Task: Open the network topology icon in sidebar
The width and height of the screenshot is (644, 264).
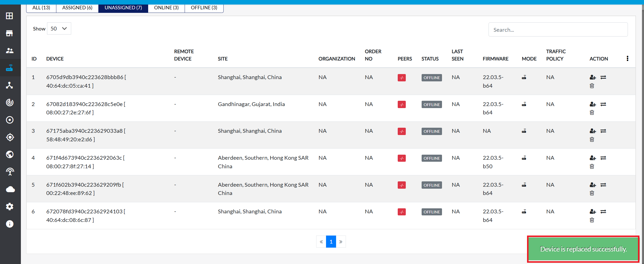Action: point(10,85)
